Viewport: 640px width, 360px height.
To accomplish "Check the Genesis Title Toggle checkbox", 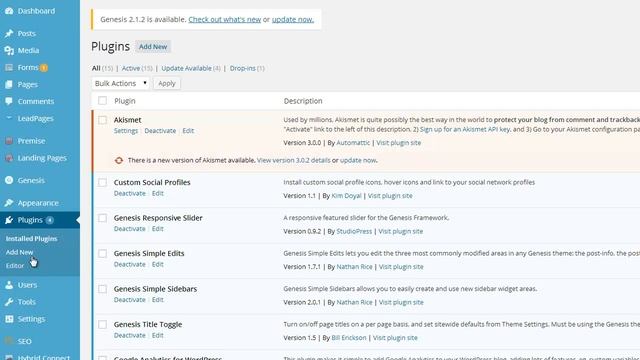I will pyautogui.click(x=102, y=324).
